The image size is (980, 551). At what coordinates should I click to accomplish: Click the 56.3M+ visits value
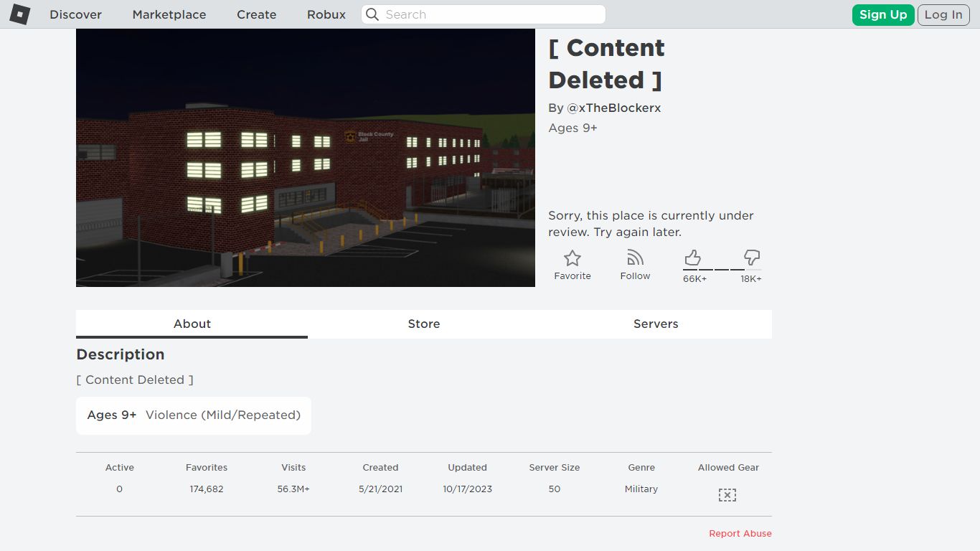click(x=293, y=489)
